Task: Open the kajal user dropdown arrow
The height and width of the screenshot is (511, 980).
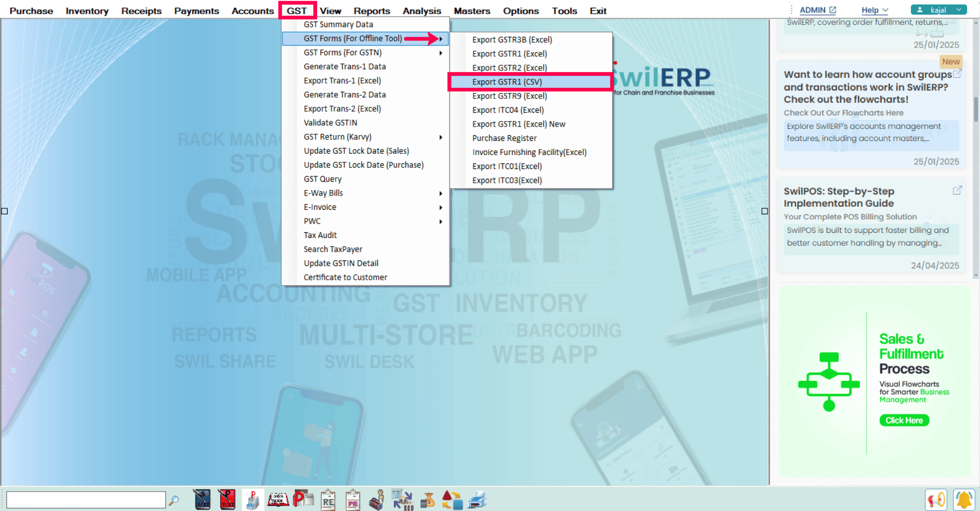Action: point(959,10)
